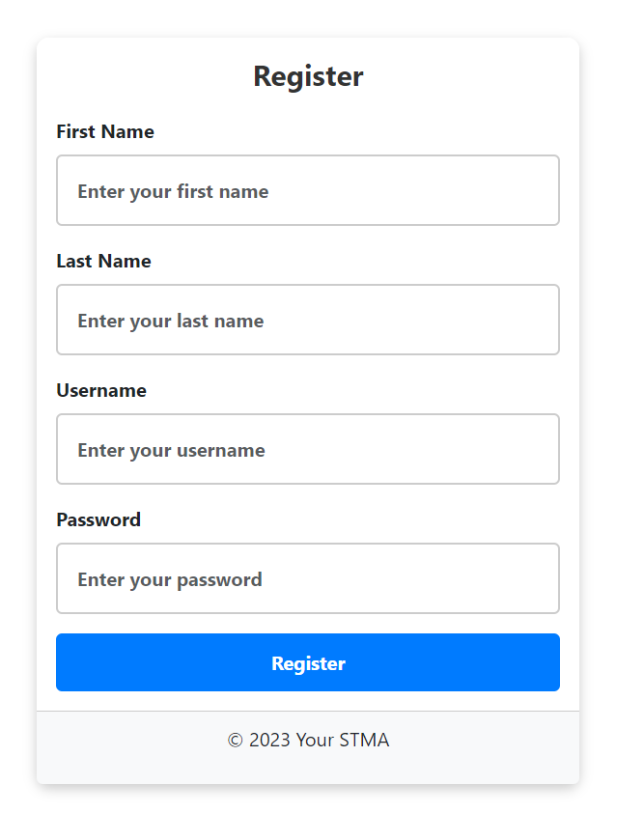Select the Username input field
This screenshot has width=644, height=813.
307,449
